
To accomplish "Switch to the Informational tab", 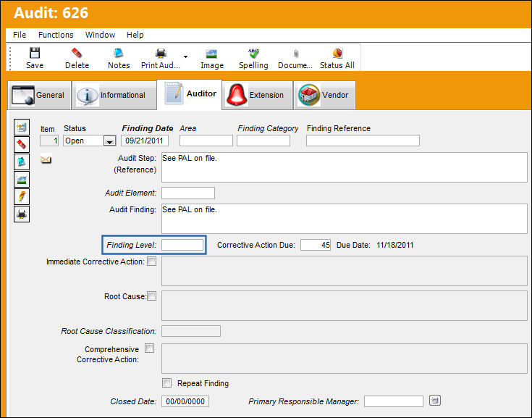I will pyautogui.click(x=114, y=95).
